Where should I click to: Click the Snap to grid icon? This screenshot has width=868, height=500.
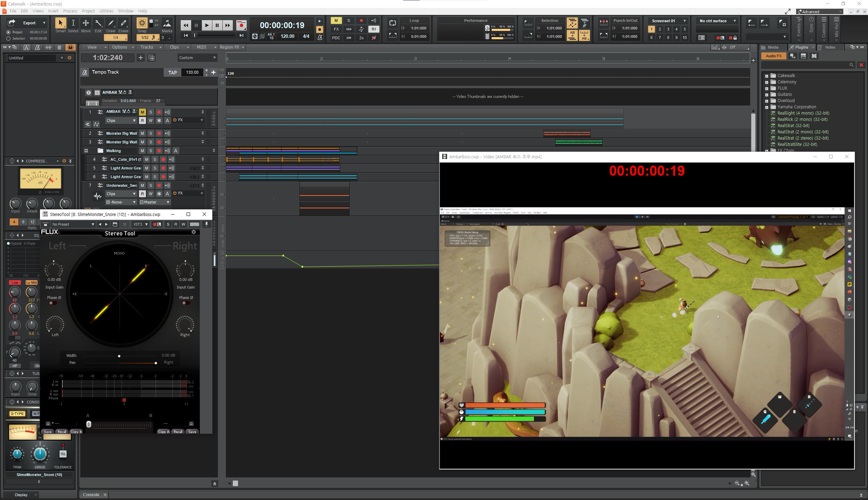pos(142,23)
